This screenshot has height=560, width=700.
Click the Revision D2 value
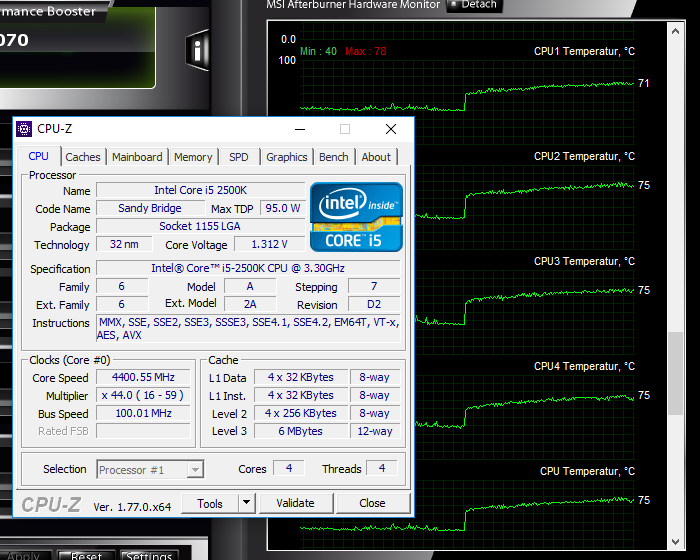(x=374, y=305)
